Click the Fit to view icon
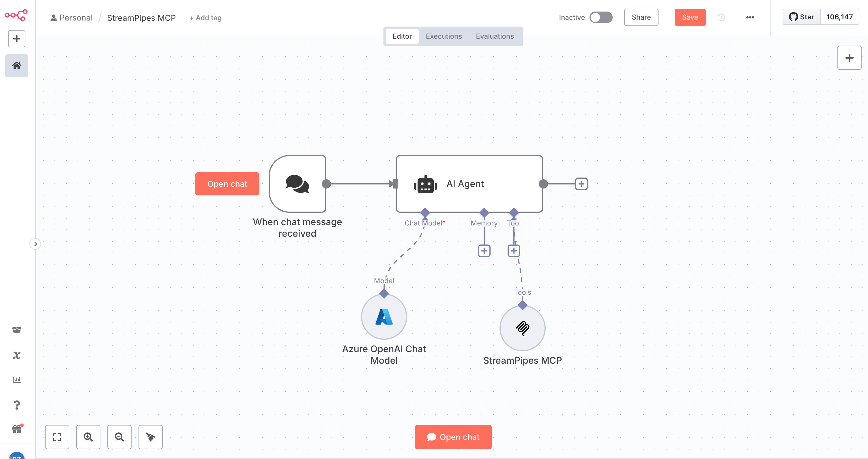The width and height of the screenshot is (868, 459). (57, 437)
